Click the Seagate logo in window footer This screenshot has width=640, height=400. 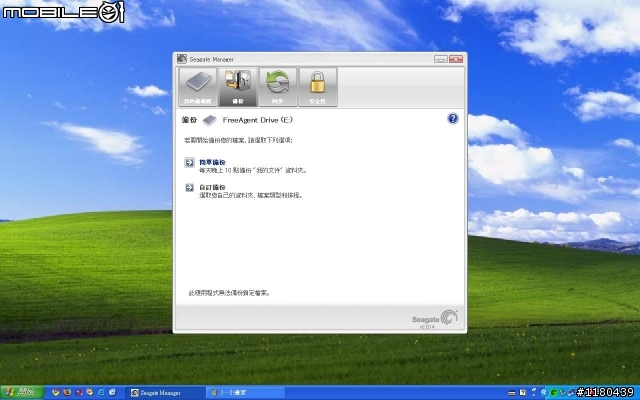[x=435, y=318]
